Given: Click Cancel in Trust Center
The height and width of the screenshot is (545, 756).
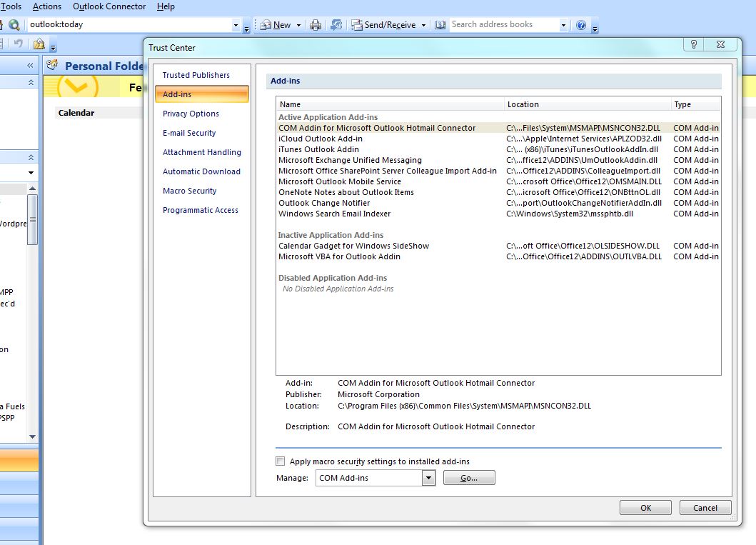Looking at the screenshot, I should pos(705,508).
